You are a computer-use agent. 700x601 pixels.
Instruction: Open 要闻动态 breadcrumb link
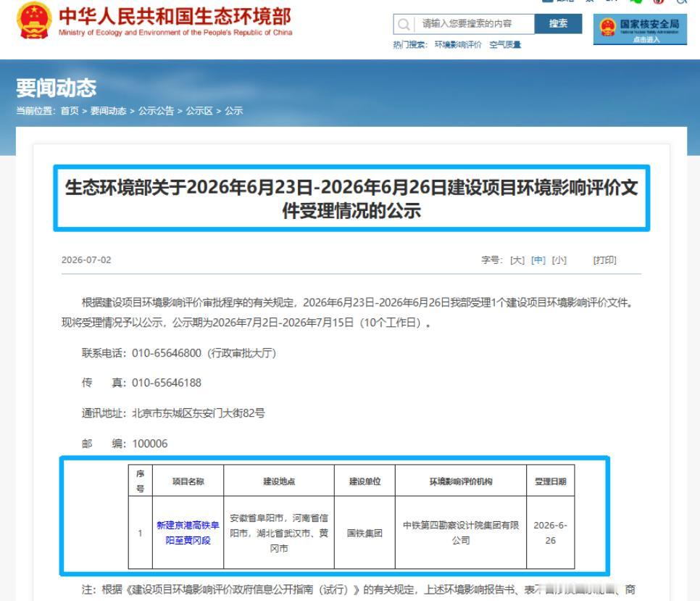108,111
